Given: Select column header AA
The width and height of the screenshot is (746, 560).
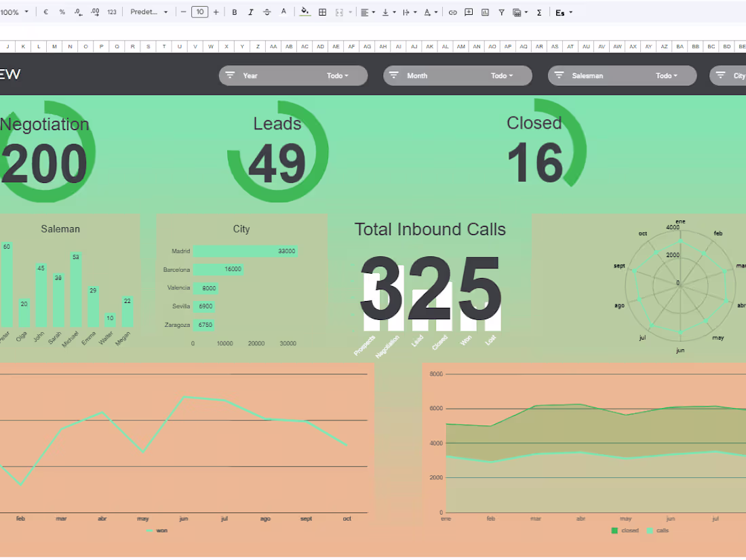Looking at the screenshot, I should click(x=273, y=47).
